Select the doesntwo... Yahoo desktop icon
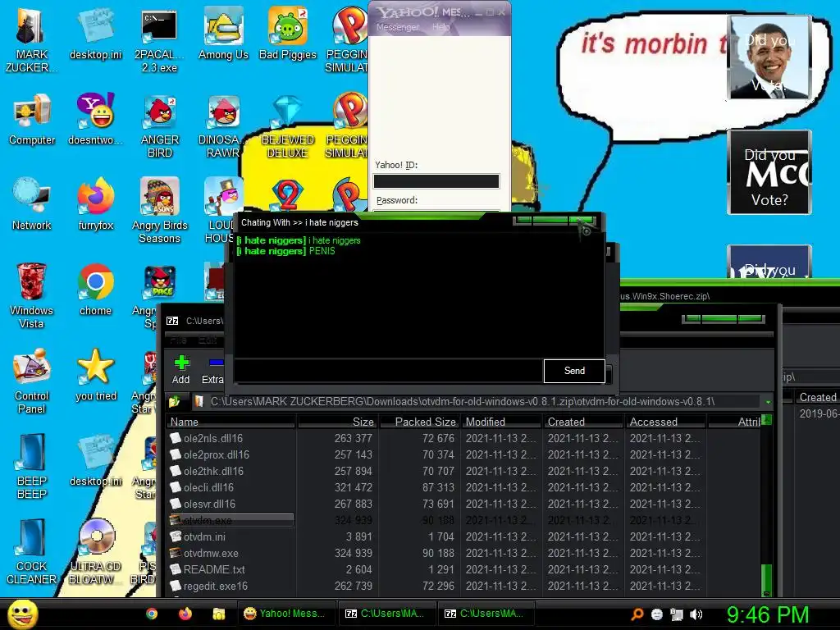Image resolution: width=840 pixels, height=630 pixels. coord(95,119)
